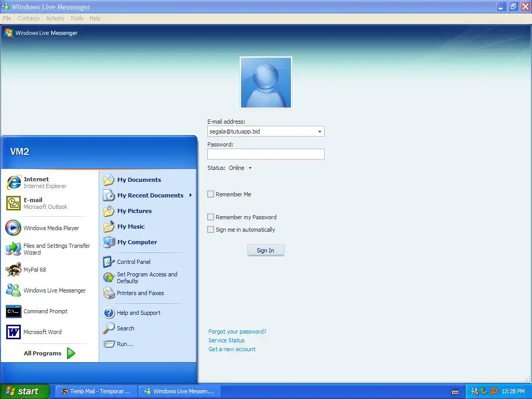
Task: Click the magnifier tray icon
Action: (494, 391)
